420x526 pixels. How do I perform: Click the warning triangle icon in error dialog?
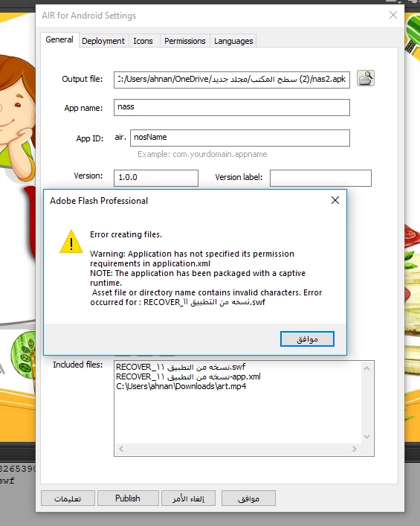click(x=71, y=242)
